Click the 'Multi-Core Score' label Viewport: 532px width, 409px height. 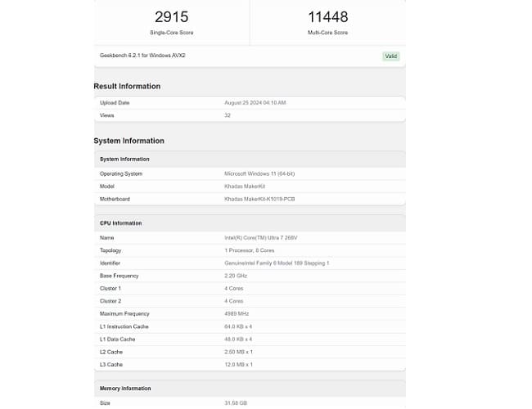[327, 33]
